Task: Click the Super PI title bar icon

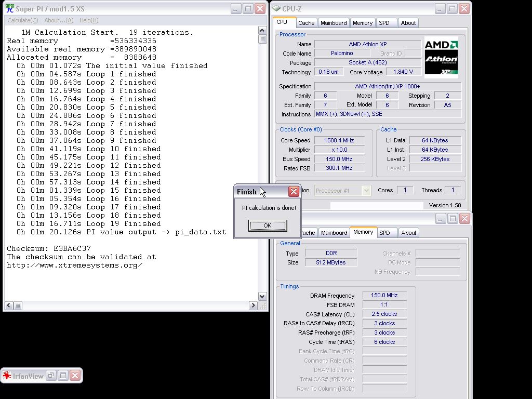Action: 9,8
